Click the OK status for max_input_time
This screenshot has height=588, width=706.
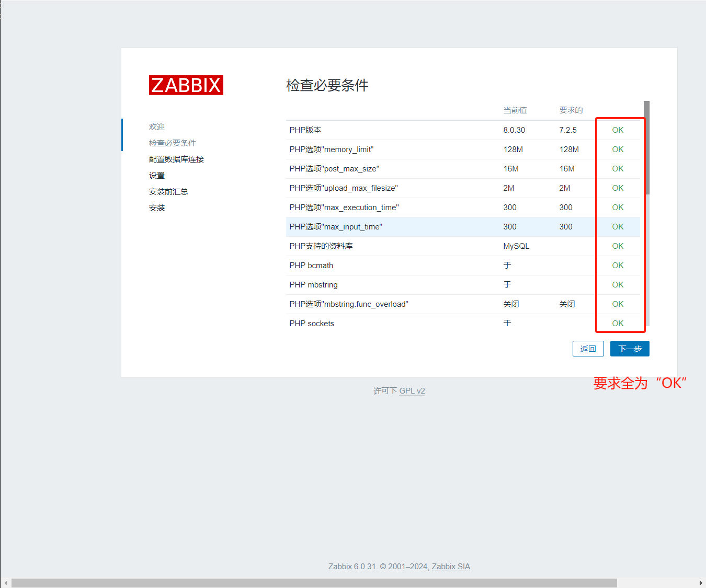coord(618,227)
